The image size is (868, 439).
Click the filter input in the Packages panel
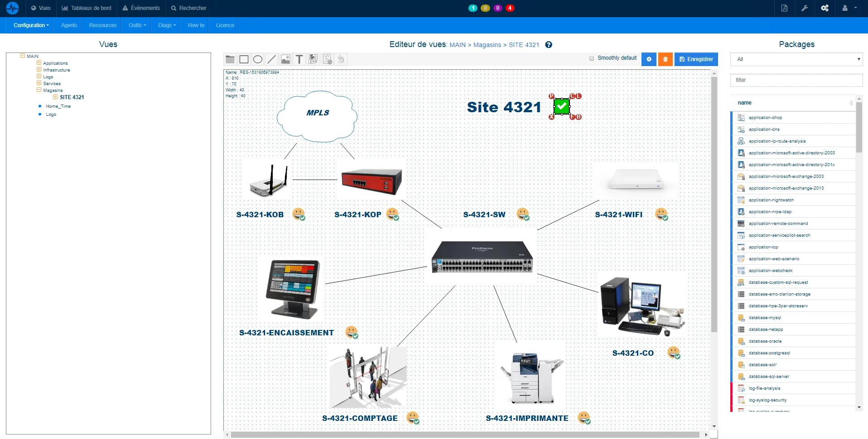(796, 80)
